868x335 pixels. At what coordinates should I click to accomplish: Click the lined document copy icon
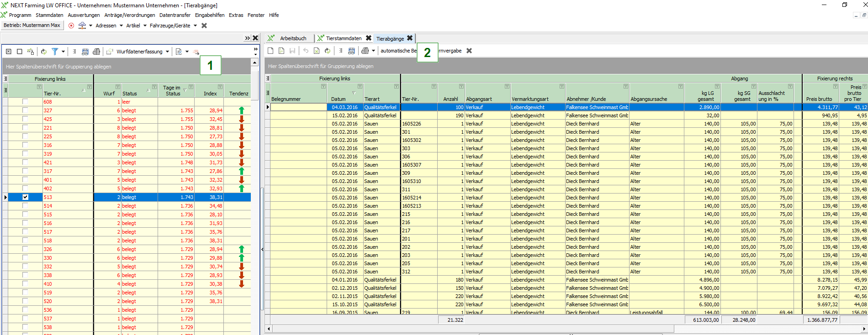pyautogui.click(x=281, y=51)
